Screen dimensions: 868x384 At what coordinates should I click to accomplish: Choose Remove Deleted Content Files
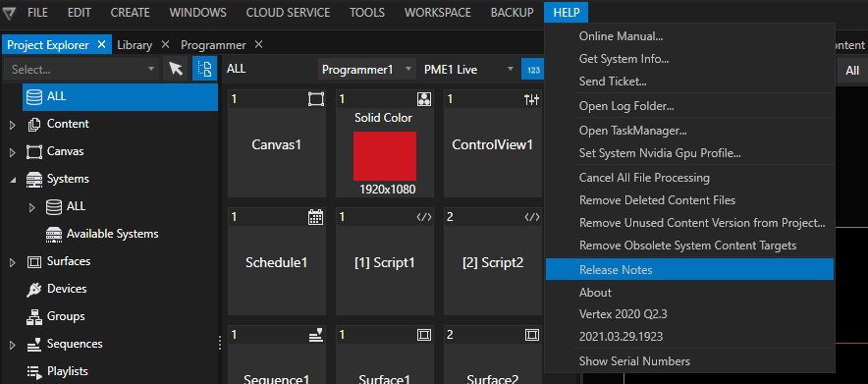[x=689, y=199]
